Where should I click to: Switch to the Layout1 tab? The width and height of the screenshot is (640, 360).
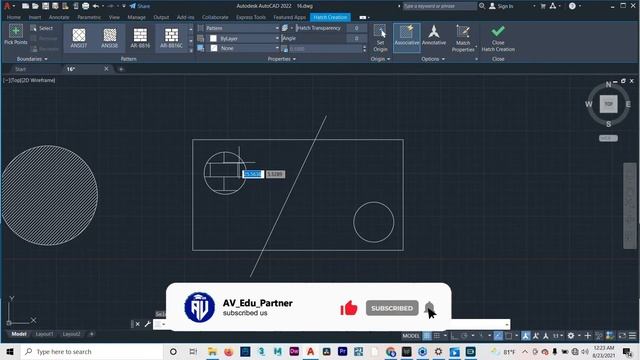44,334
